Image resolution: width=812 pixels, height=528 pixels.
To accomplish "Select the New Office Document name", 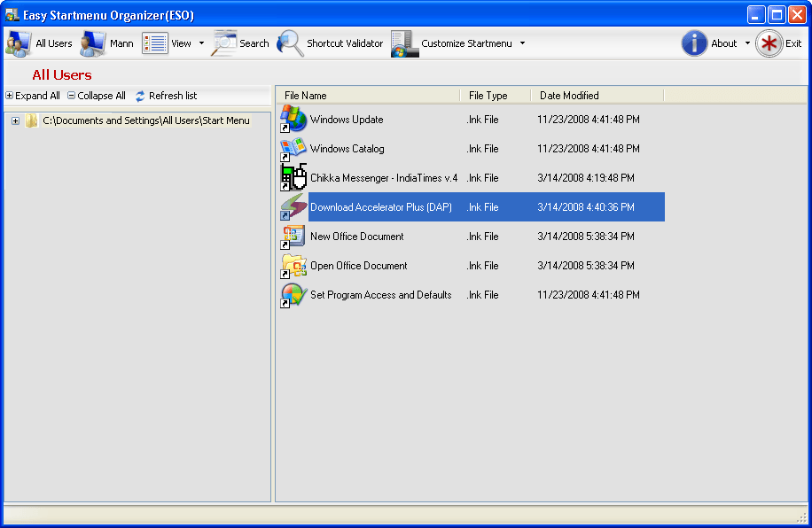I will click(357, 237).
